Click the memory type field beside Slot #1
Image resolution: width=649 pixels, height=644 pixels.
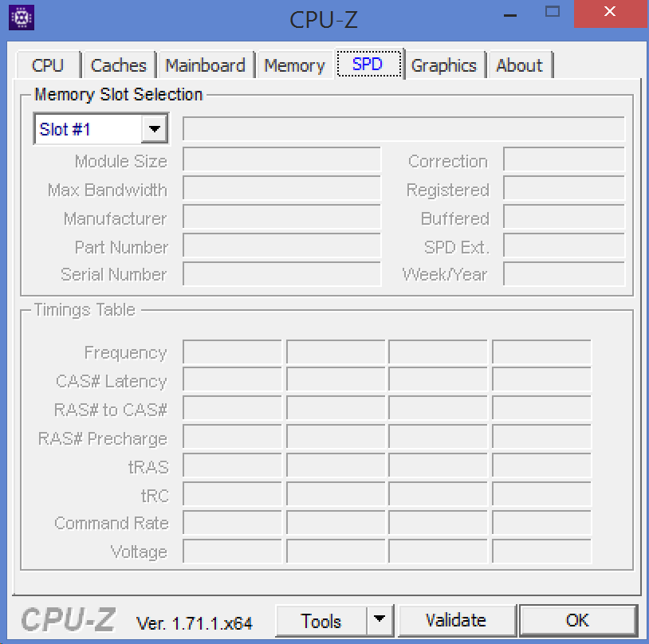[403, 128]
